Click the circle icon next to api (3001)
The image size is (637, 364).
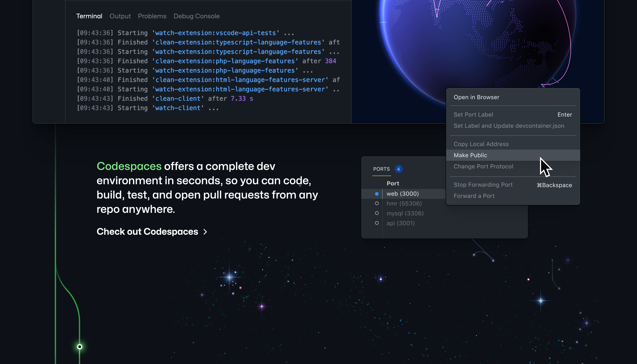377,223
